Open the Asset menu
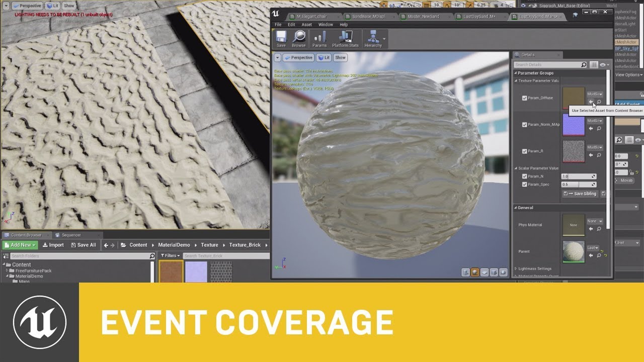 (x=307, y=25)
